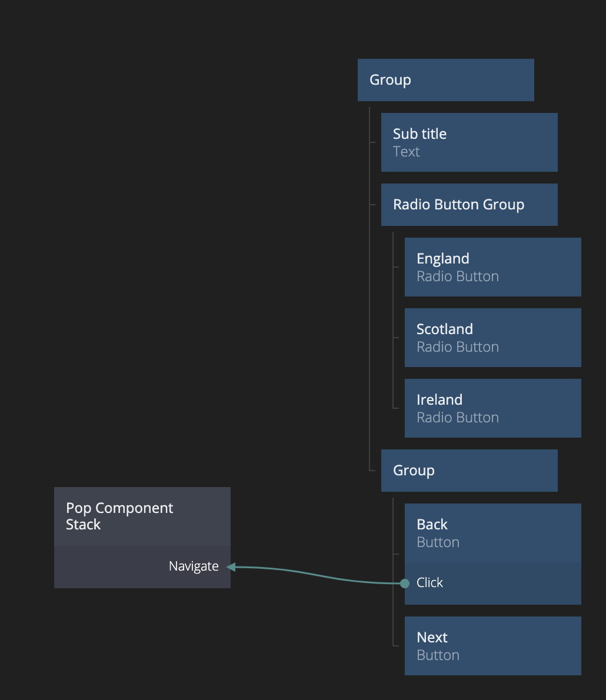Screen dimensions: 606x700
Task: Click the arrowhead at the Navigate input
Action: pos(231,567)
